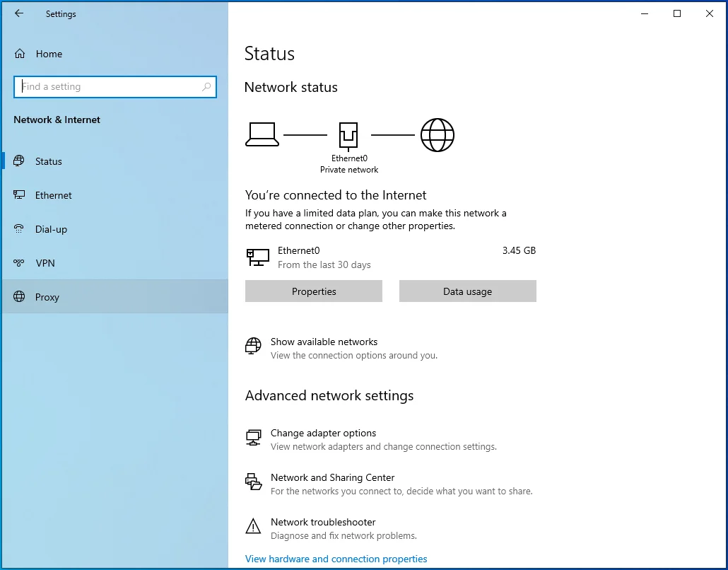Viewport: 728px width, 570px height.
Task: Click the Data usage button
Action: (x=467, y=291)
